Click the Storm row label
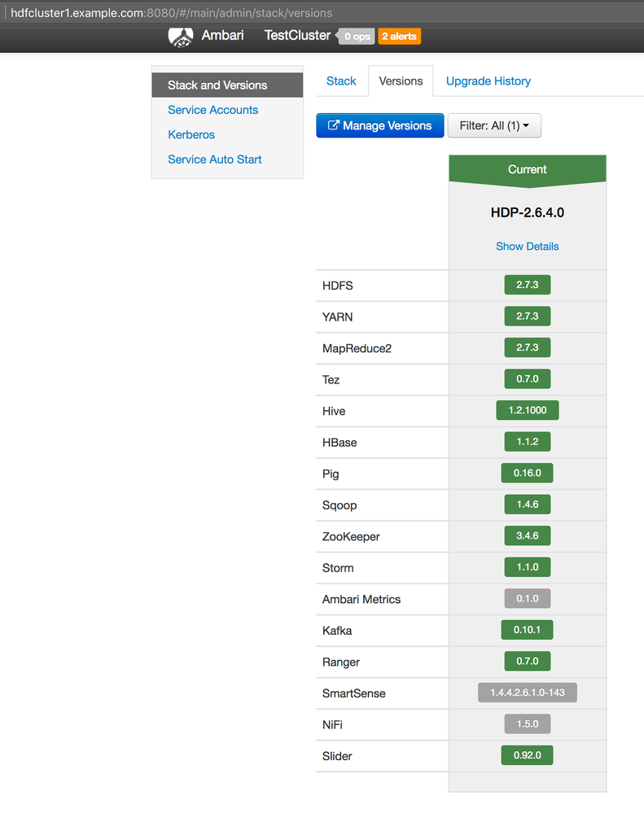 point(338,568)
